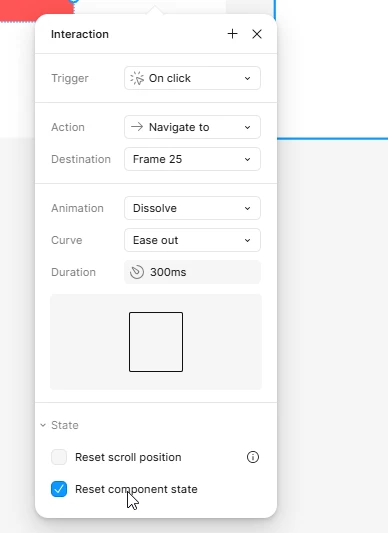Click the On click cursor icon
Screen dimensions: 388x533
pos(137,78)
